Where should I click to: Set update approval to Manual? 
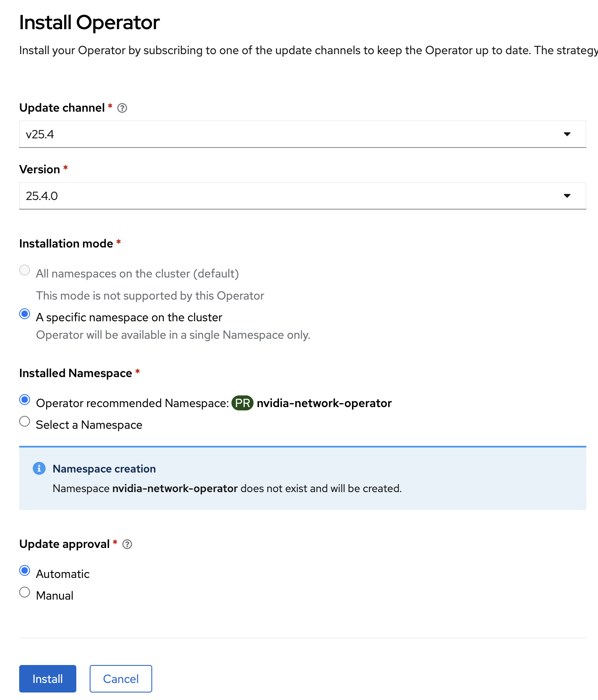[x=25, y=592]
